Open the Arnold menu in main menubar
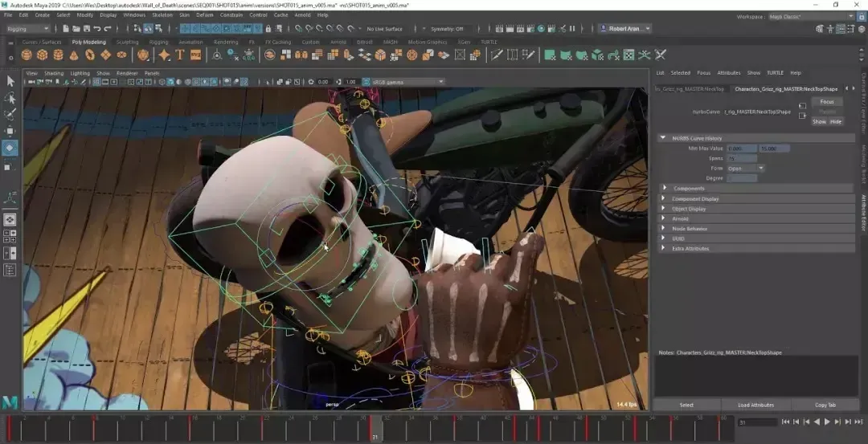 coord(302,15)
